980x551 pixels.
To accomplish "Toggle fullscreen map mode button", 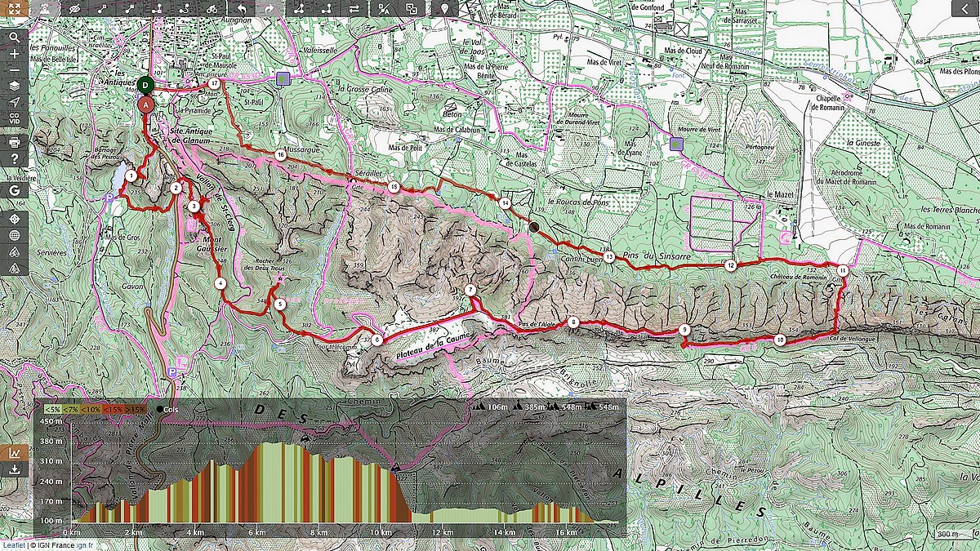I will click(x=15, y=8).
